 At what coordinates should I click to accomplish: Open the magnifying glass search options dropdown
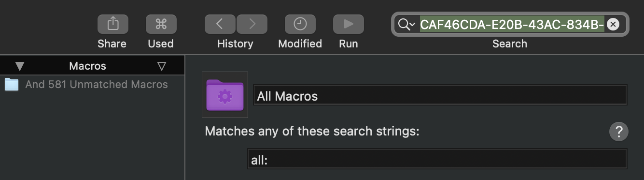point(406,24)
